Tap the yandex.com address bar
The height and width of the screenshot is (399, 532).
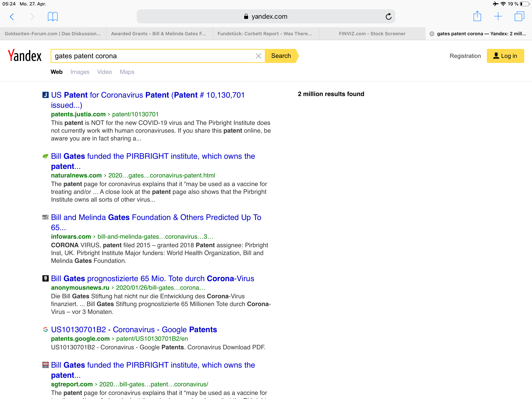266,17
